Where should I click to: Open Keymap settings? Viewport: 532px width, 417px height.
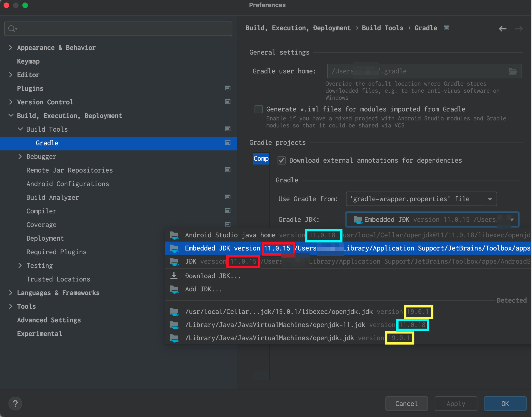28,61
